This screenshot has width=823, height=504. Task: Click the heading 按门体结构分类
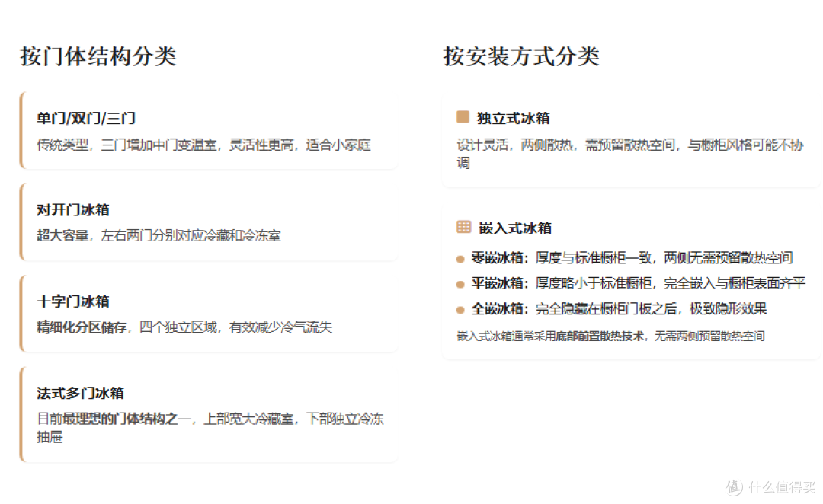98,56
